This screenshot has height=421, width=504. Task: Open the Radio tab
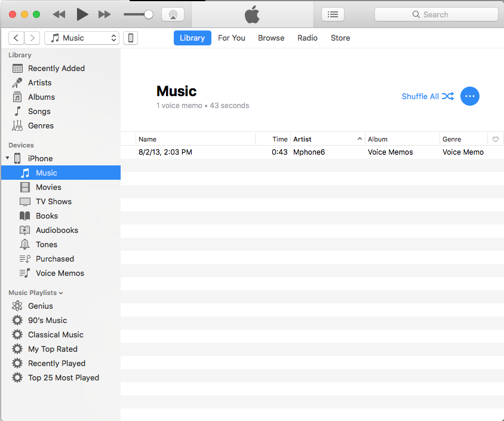[308, 38]
